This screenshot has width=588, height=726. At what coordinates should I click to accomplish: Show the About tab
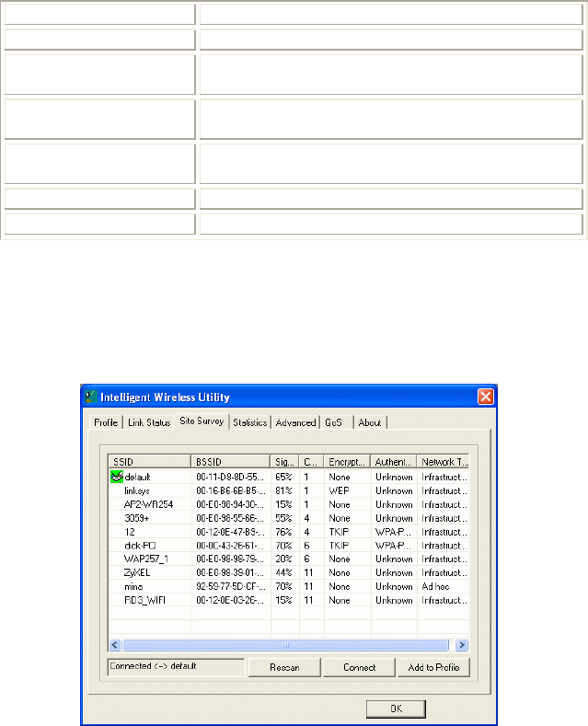coord(370,422)
